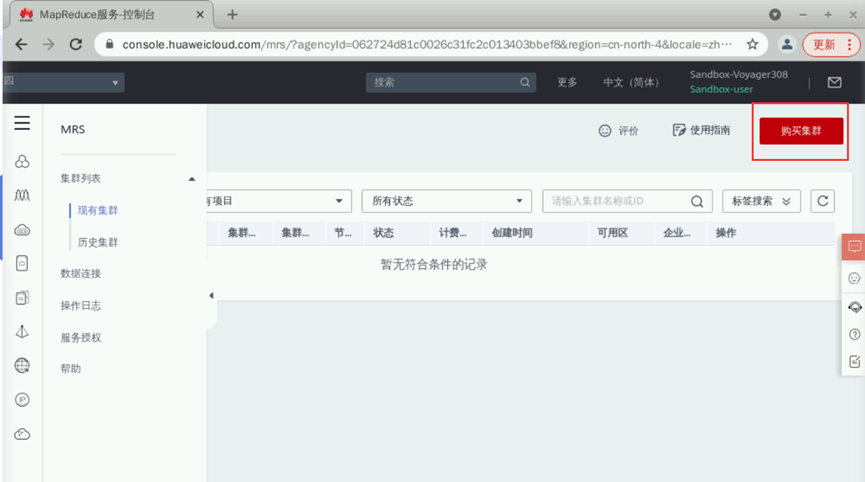The width and height of the screenshot is (865, 482).
Task: Select 现有集群 in the sidebar
Action: pyautogui.click(x=98, y=210)
